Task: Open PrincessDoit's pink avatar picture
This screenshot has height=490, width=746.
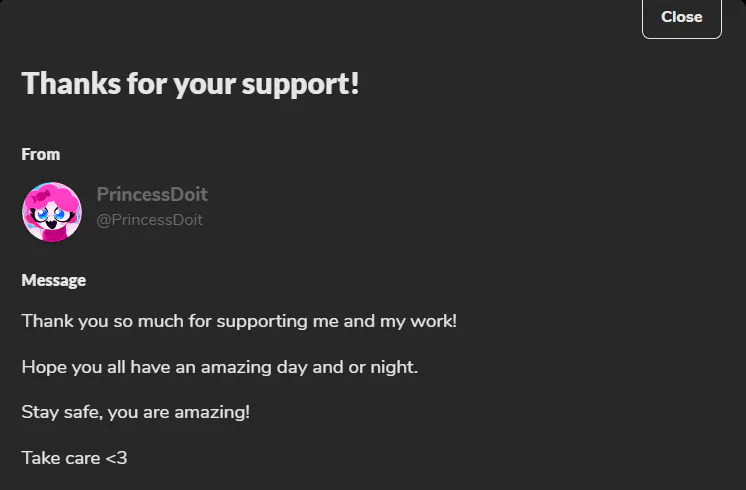Action: point(52,212)
